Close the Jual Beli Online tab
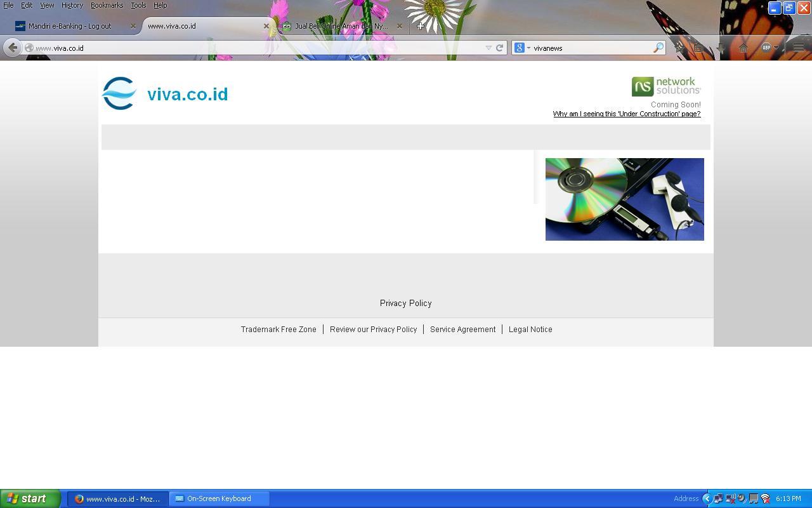The height and width of the screenshot is (508, 812). pyautogui.click(x=400, y=26)
